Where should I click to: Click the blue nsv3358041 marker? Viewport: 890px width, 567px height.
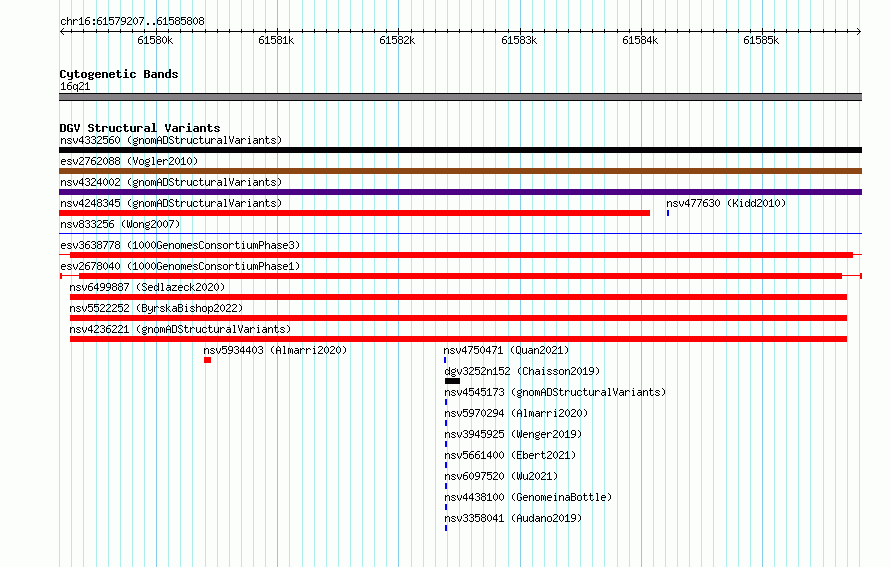[446, 528]
